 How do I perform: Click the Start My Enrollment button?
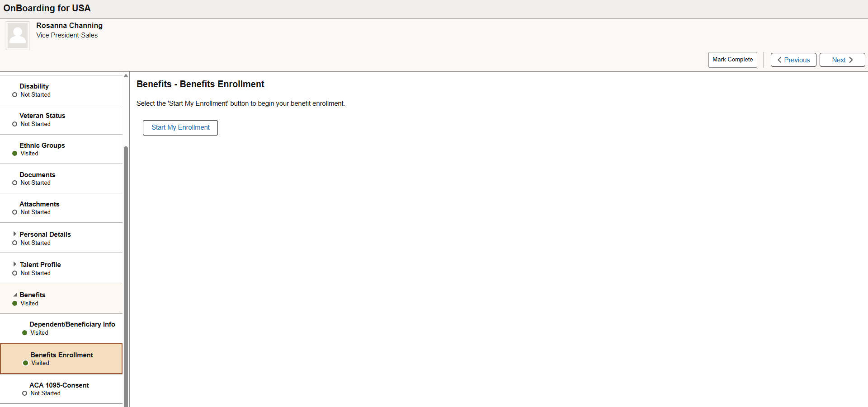pyautogui.click(x=180, y=127)
